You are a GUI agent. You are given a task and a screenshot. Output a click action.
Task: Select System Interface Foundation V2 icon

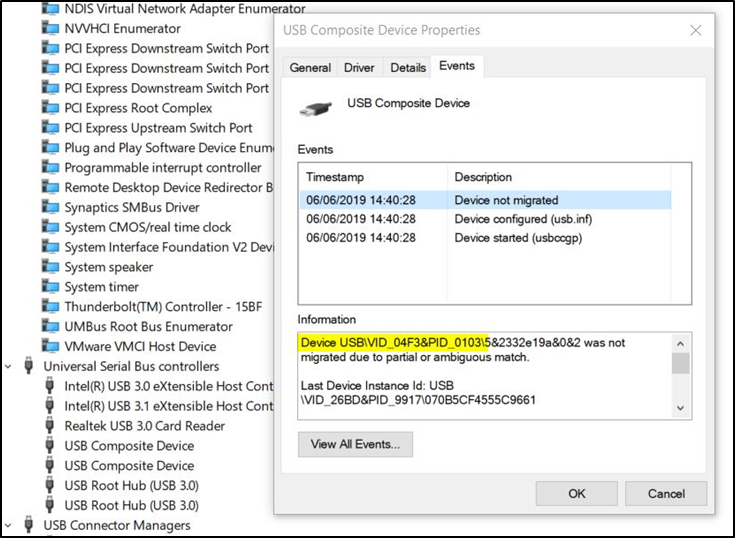[50, 247]
